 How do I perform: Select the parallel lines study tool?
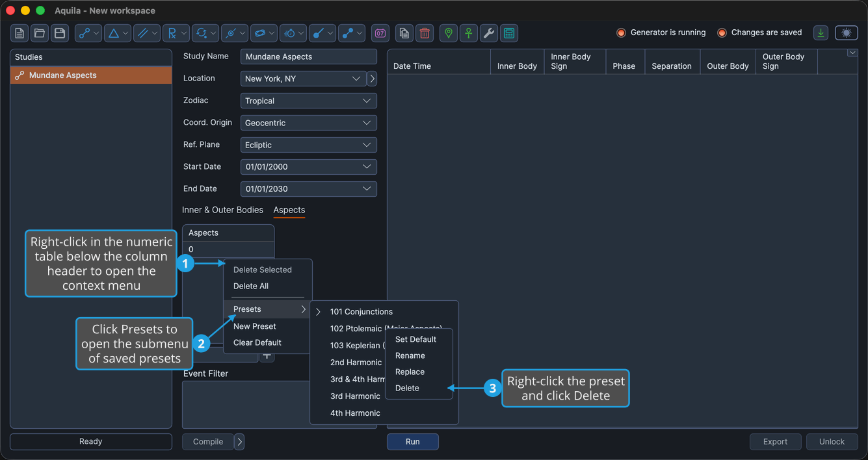[147, 33]
